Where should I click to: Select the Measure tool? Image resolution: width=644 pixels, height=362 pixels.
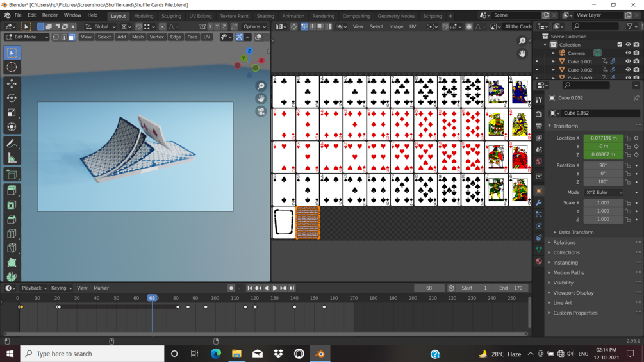click(x=12, y=158)
